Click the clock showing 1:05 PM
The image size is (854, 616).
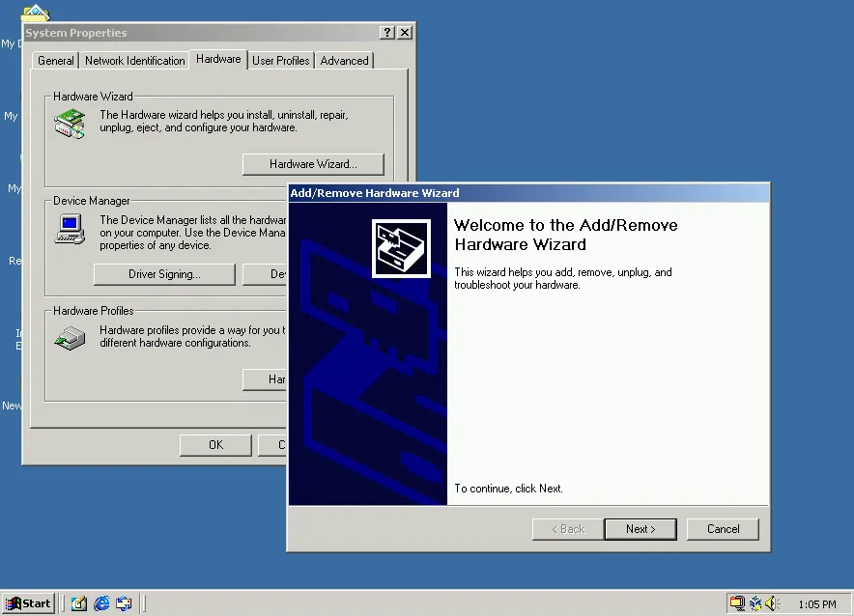pos(817,602)
